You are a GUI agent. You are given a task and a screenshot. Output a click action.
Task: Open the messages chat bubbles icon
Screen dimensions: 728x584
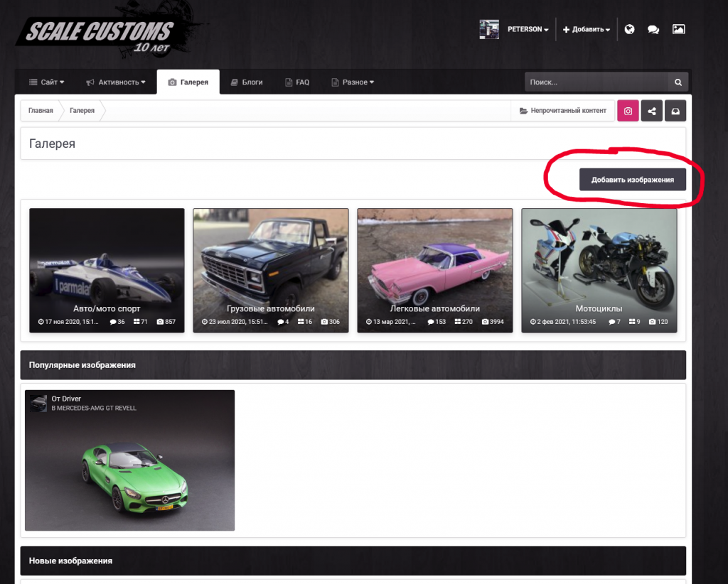pos(653,29)
